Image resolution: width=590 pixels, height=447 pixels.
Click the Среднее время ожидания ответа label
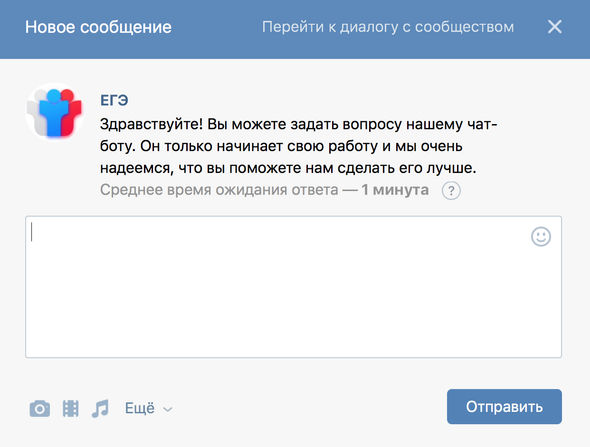tap(219, 190)
